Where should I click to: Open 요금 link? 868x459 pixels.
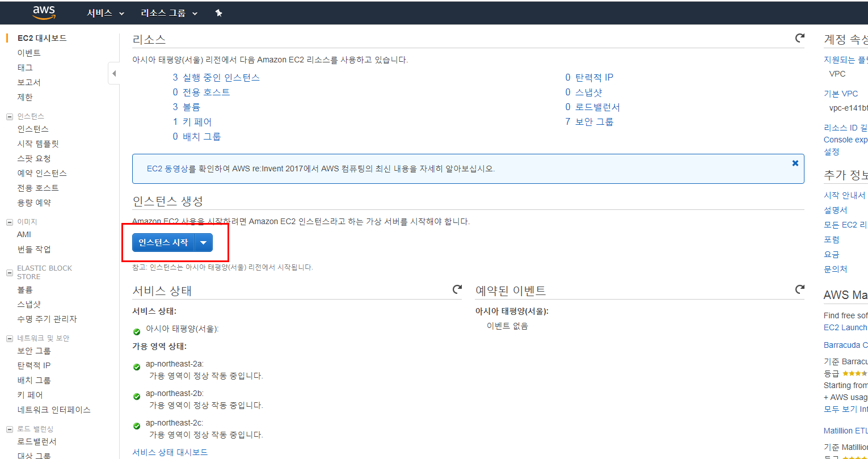coord(832,254)
